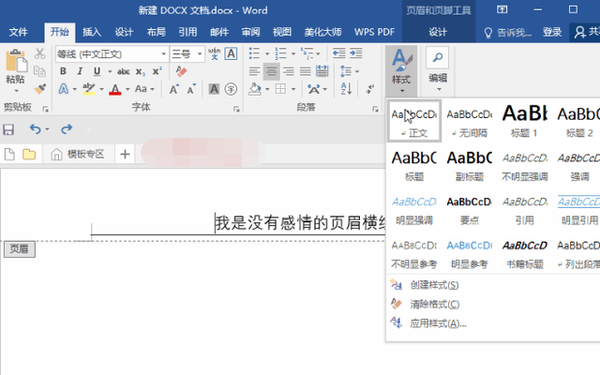Click the shading paint bucket button
Screen dimensions: 600x375
point(254,89)
